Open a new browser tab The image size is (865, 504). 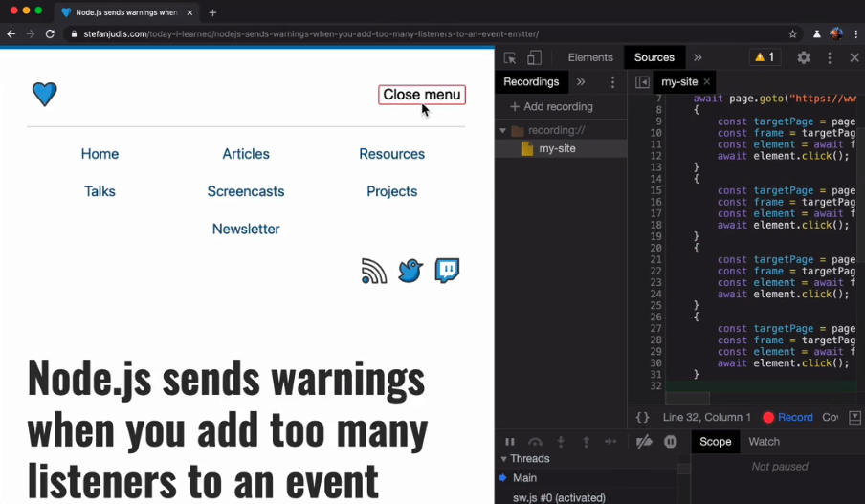tap(213, 12)
